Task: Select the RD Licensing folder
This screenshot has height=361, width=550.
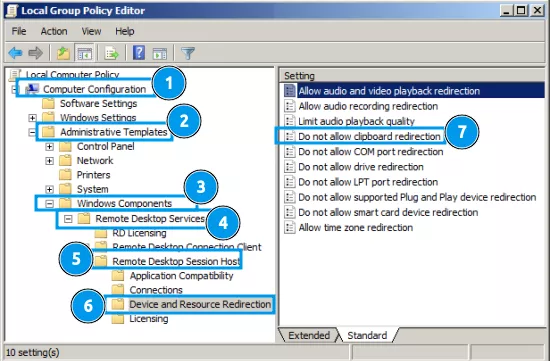Action: (139, 233)
